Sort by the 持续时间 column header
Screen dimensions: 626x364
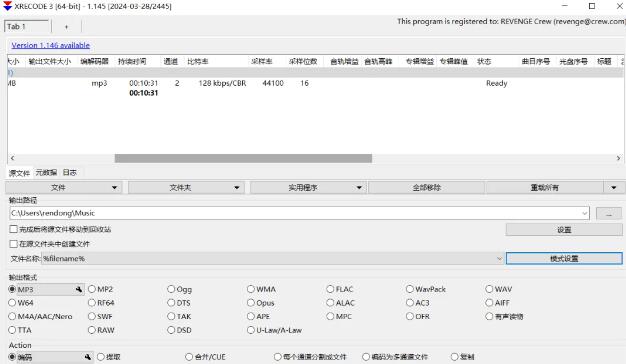tap(132, 61)
